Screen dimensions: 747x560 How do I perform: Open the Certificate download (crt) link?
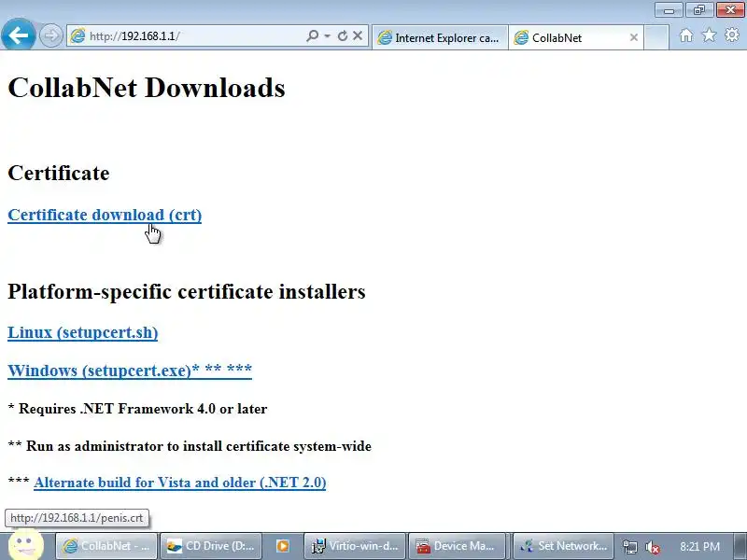tap(105, 215)
